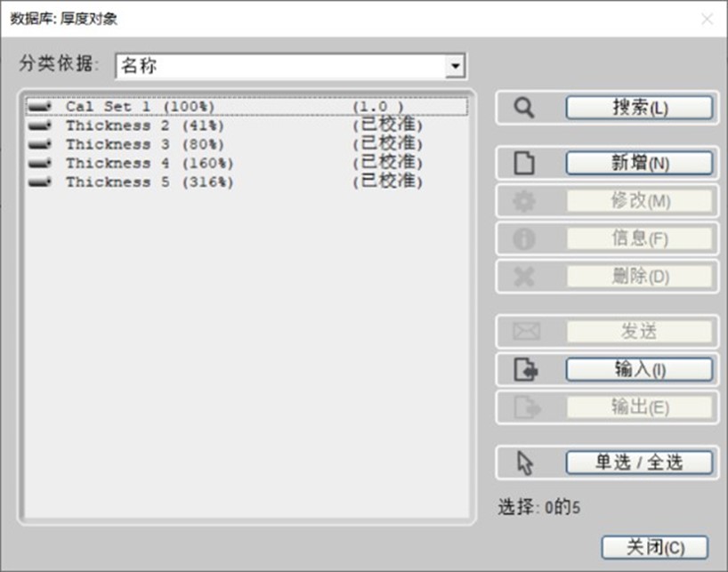Open the 分类依据 dropdown arrow

(x=456, y=66)
